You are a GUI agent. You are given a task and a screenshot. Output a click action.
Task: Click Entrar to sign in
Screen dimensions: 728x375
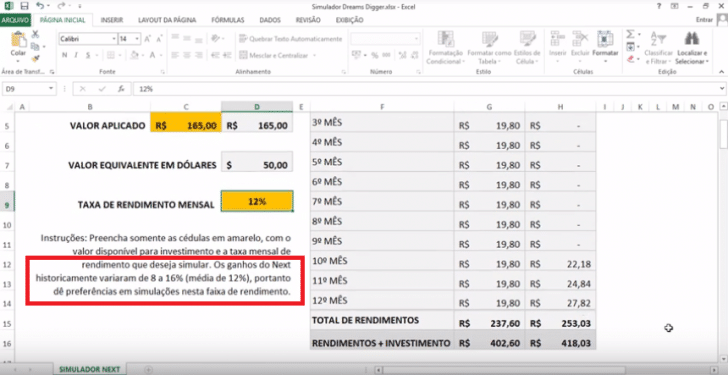pyautogui.click(x=704, y=20)
